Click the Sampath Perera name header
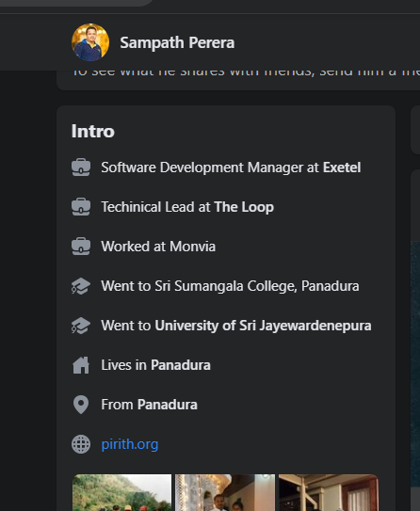 click(177, 42)
